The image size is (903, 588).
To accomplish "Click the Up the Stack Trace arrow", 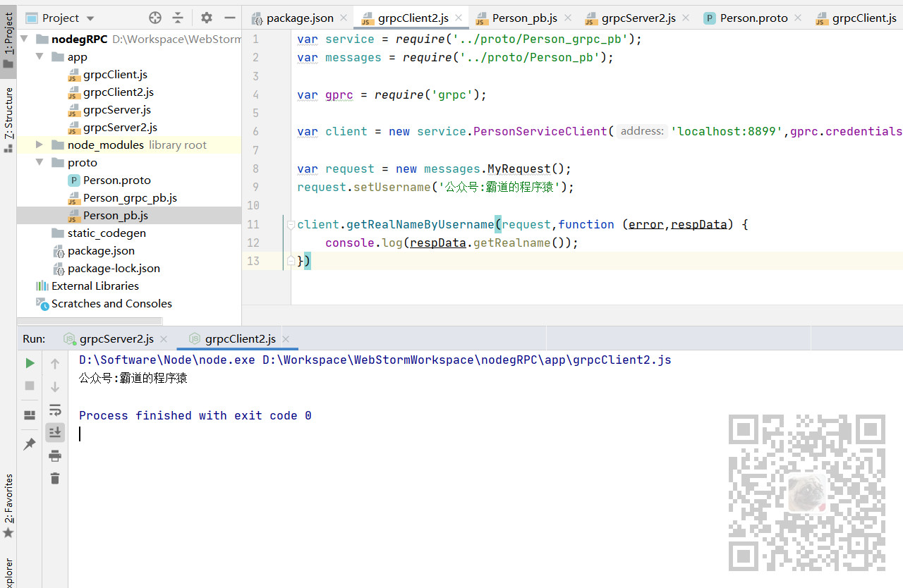I will [x=55, y=364].
